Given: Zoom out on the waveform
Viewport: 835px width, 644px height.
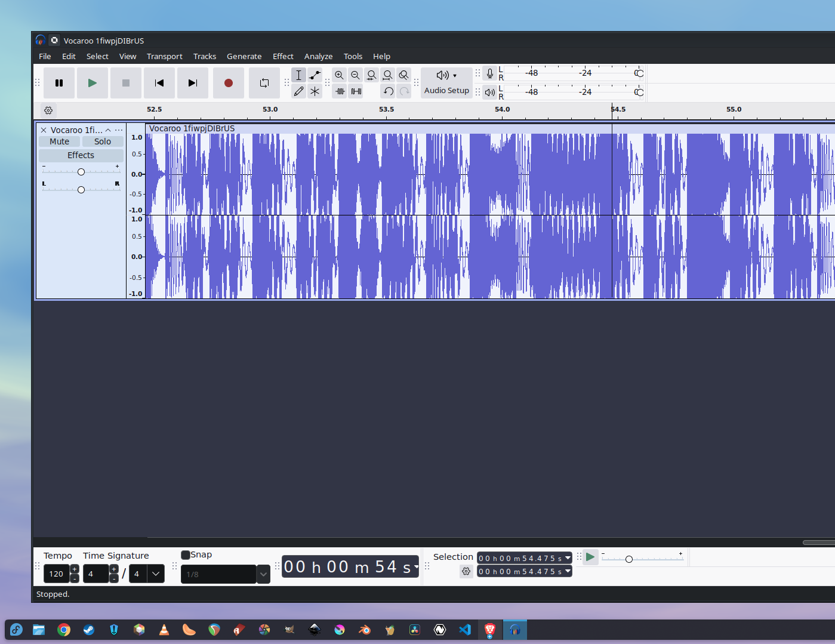Looking at the screenshot, I should 356,75.
